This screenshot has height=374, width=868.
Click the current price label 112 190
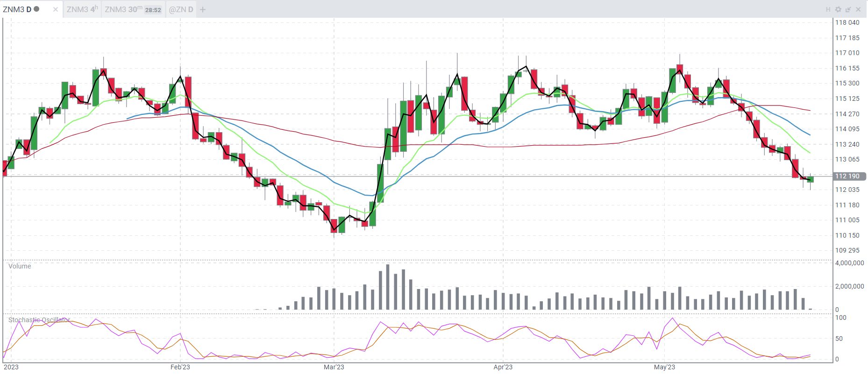click(847, 176)
